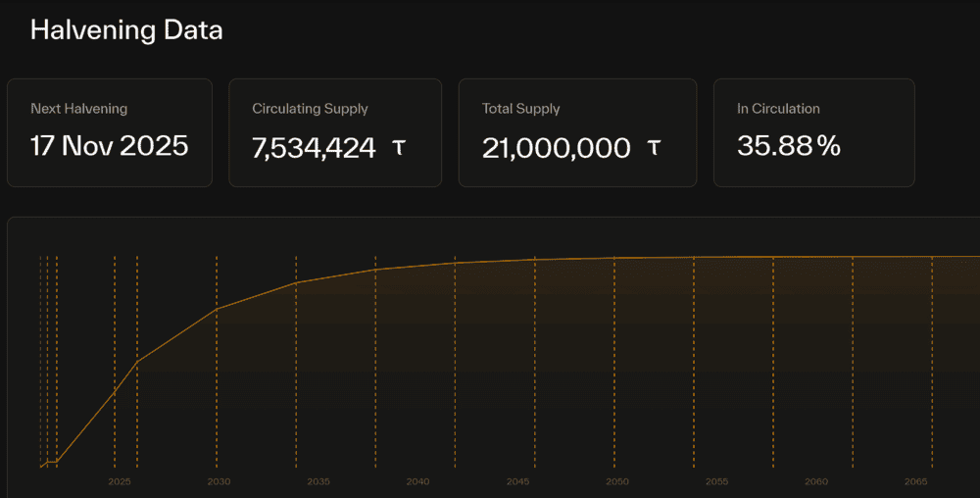
Task: Click the 2025 x-axis label
Action: (x=120, y=482)
